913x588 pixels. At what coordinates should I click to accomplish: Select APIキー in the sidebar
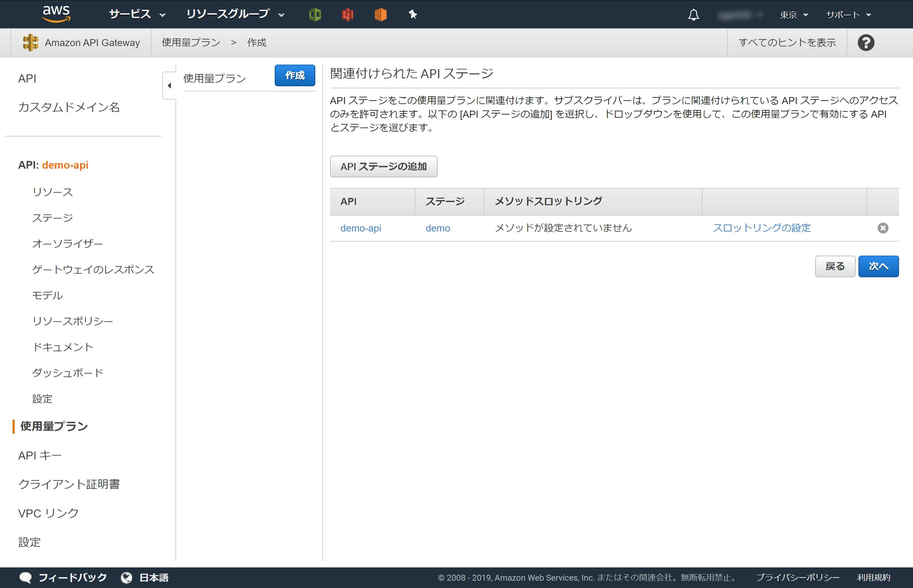[40, 455]
